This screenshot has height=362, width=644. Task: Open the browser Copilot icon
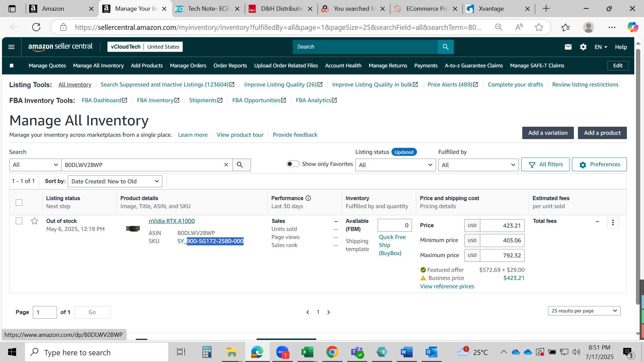[x=633, y=27]
